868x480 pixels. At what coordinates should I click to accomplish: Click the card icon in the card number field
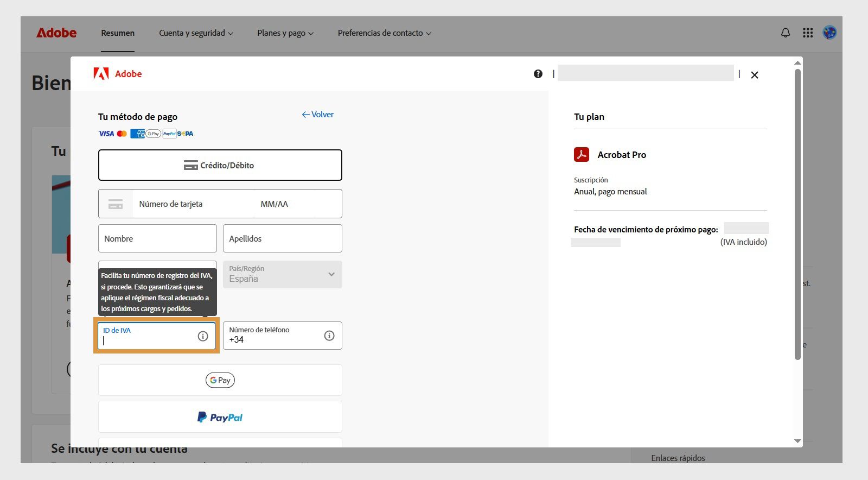pos(116,204)
